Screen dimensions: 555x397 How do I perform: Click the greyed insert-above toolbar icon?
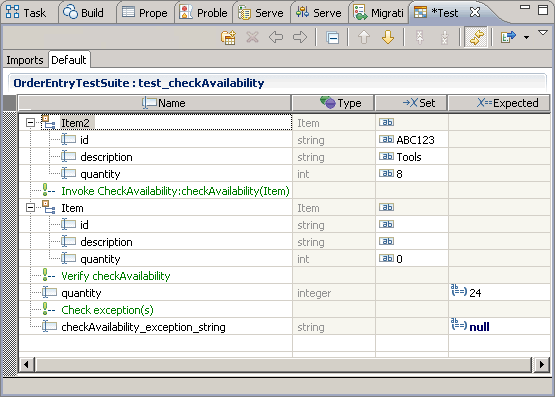pos(420,37)
